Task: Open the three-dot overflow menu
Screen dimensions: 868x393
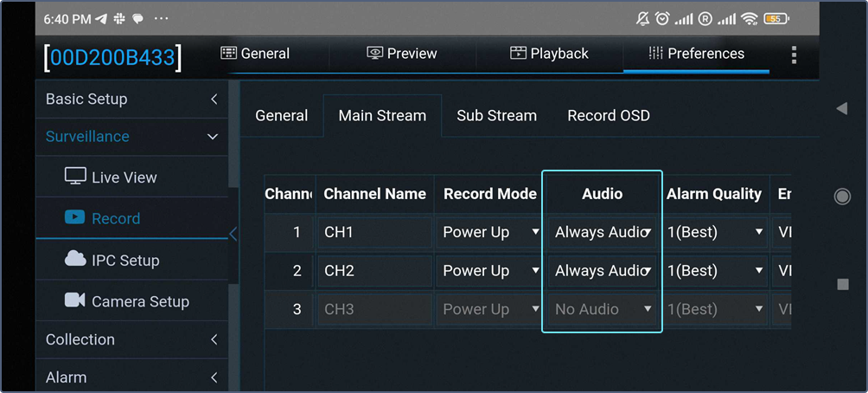Action: click(794, 55)
